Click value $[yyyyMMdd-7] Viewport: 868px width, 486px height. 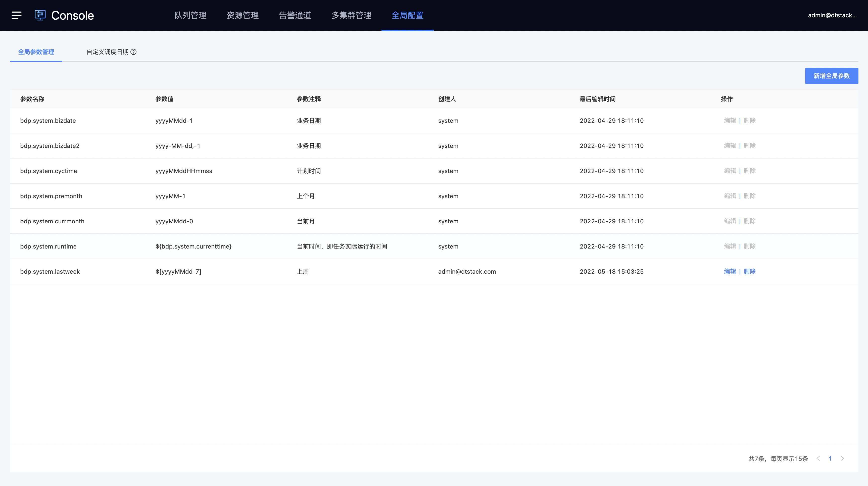point(178,271)
